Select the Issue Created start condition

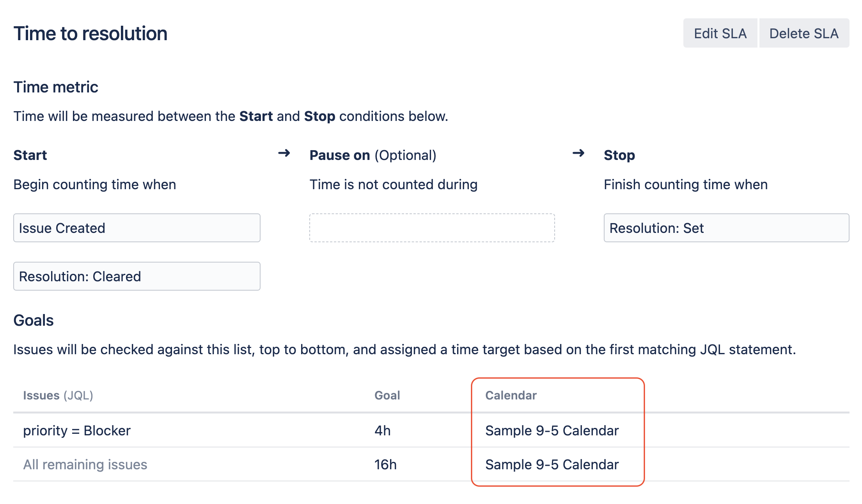137,228
